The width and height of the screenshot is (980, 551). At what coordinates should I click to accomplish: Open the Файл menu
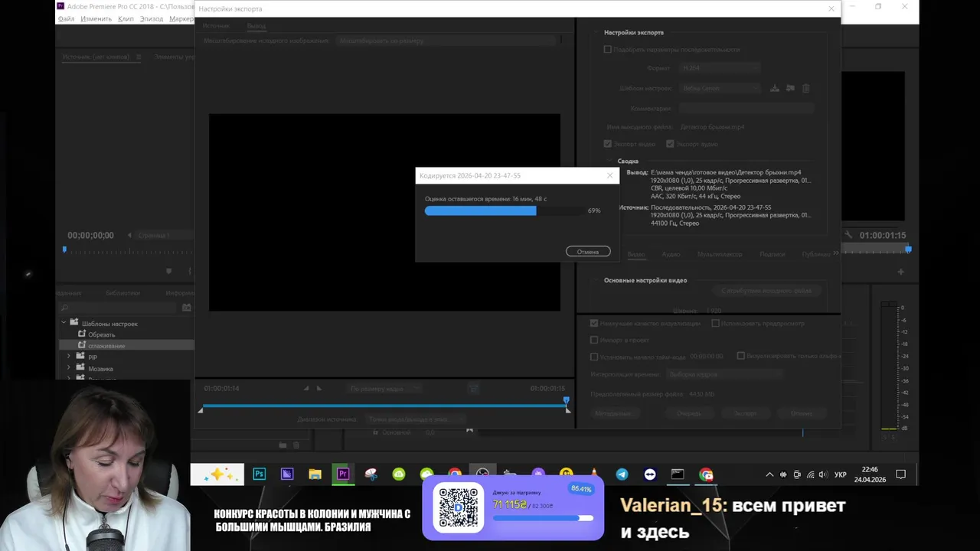pyautogui.click(x=67, y=18)
